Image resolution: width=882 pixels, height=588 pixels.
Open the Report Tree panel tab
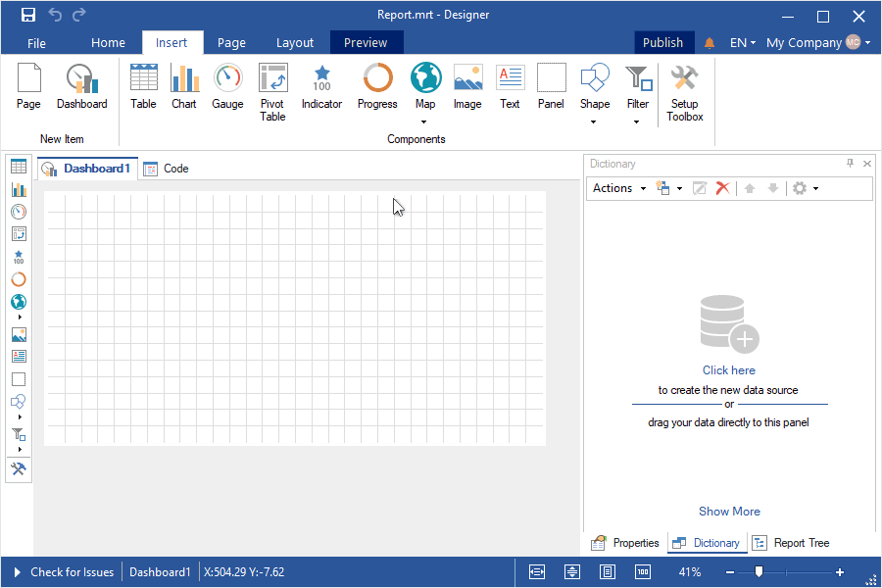point(791,543)
